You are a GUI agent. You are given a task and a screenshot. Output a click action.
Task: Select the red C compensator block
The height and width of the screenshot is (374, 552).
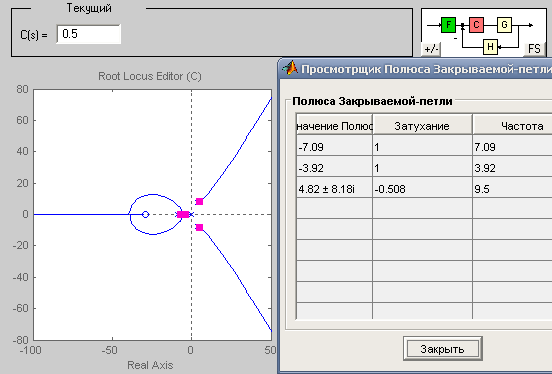tap(476, 25)
